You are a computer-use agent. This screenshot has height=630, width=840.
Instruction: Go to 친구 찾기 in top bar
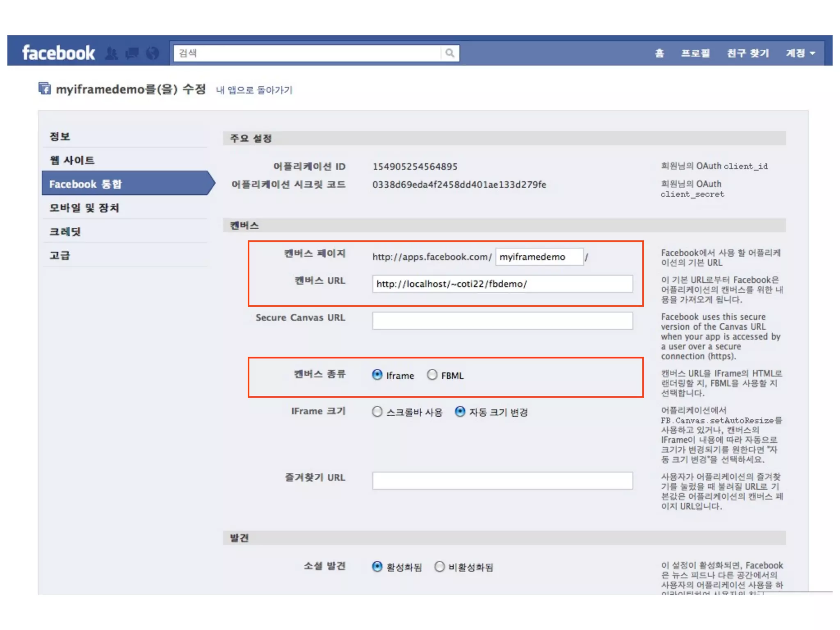748,53
